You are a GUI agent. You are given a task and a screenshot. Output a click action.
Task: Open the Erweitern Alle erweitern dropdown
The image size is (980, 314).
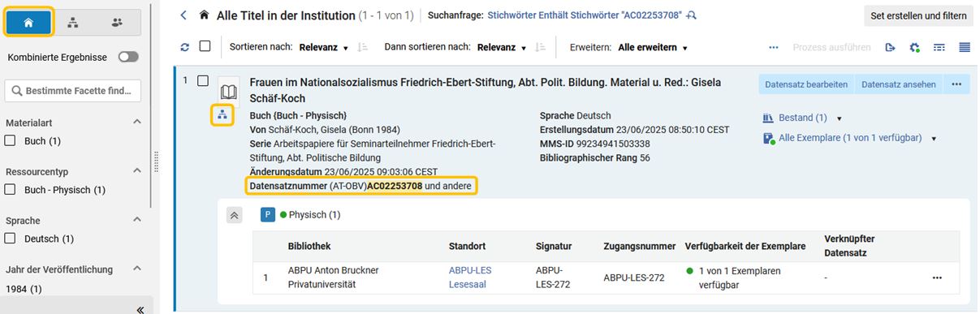(653, 48)
